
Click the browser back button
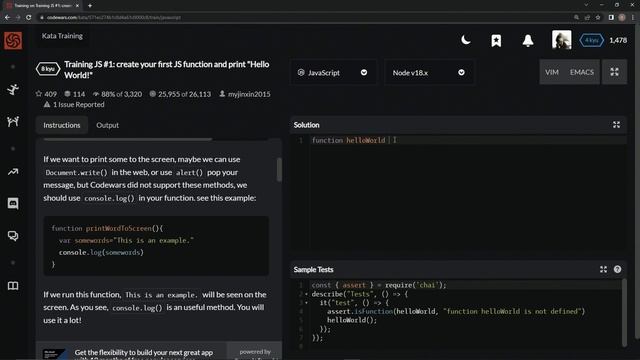click(x=7, y=17)
